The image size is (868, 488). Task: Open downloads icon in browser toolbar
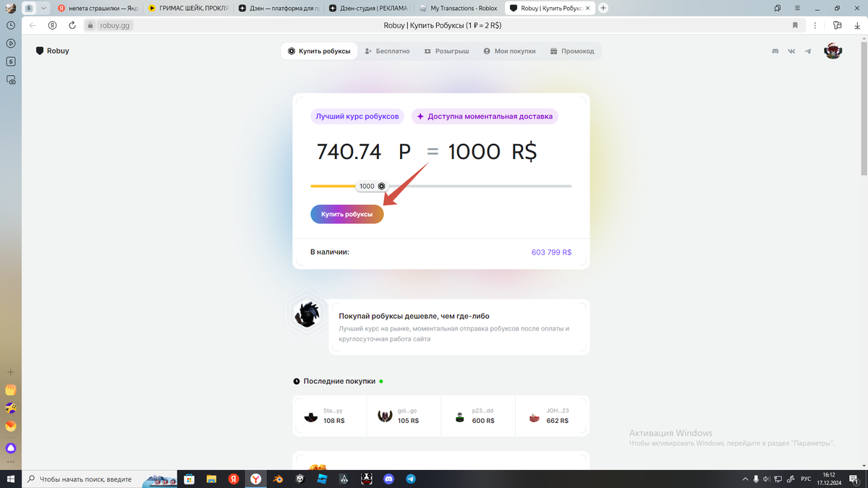pos(856,25)
